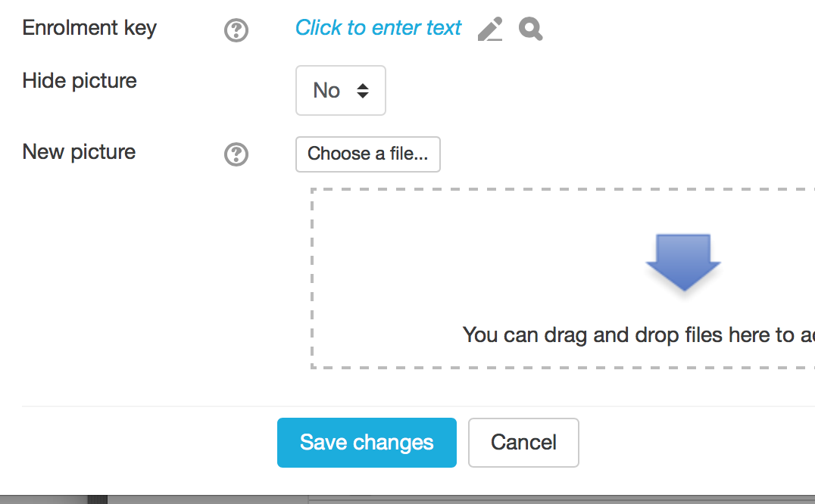Click the 'No' value in Hide picture
Screen dimensions: 815x504
pyautogui.click(x=326, y=91)
